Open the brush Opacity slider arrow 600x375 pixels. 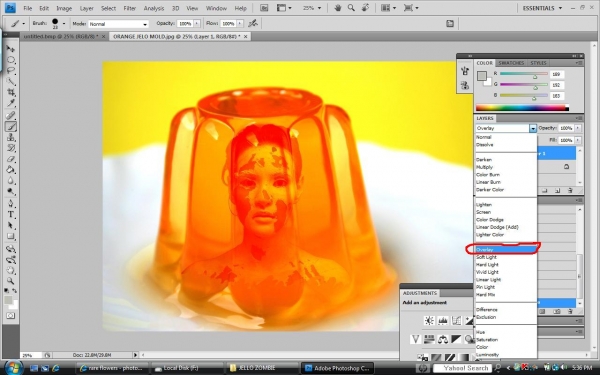pos(197,24)
